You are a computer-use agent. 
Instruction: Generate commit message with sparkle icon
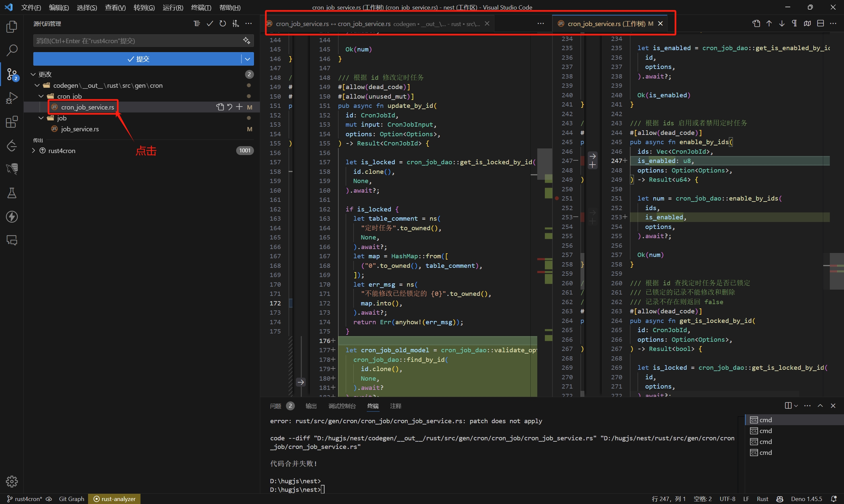246,41
